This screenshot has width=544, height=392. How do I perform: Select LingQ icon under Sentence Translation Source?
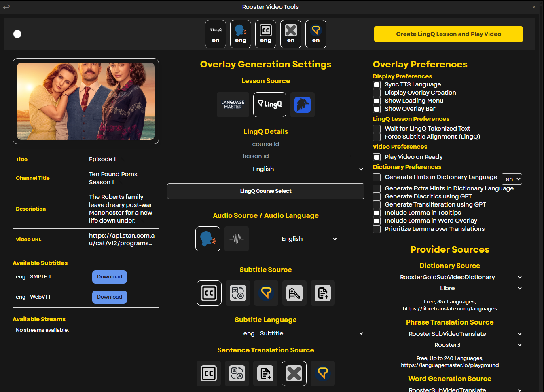323,373
